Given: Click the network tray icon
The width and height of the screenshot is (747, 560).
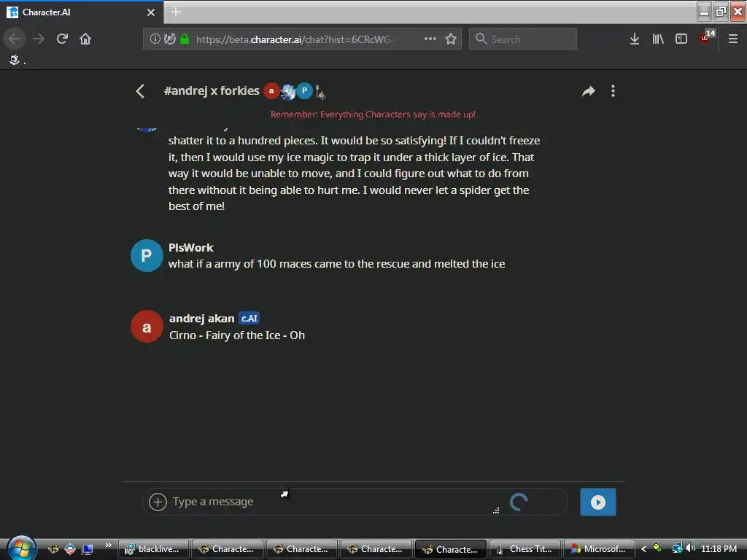Looking at the screenshot, I should click(x=677, y=548).
